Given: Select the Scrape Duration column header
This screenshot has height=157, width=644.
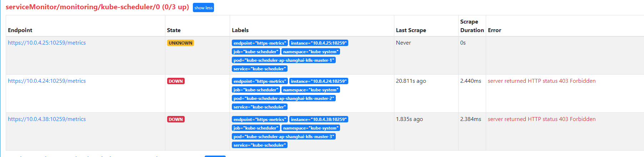Looking at the screenshot, I should tap(472, 26).
